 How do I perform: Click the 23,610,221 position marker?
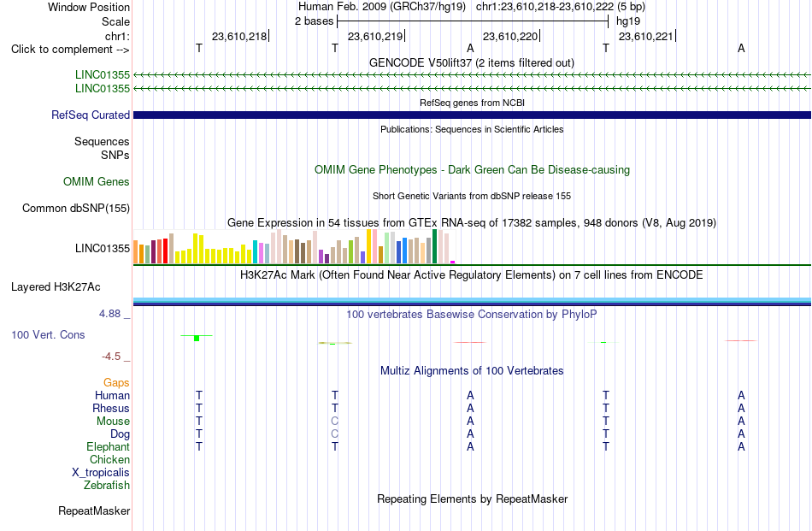pyautogui.click(x=647, y=36)
